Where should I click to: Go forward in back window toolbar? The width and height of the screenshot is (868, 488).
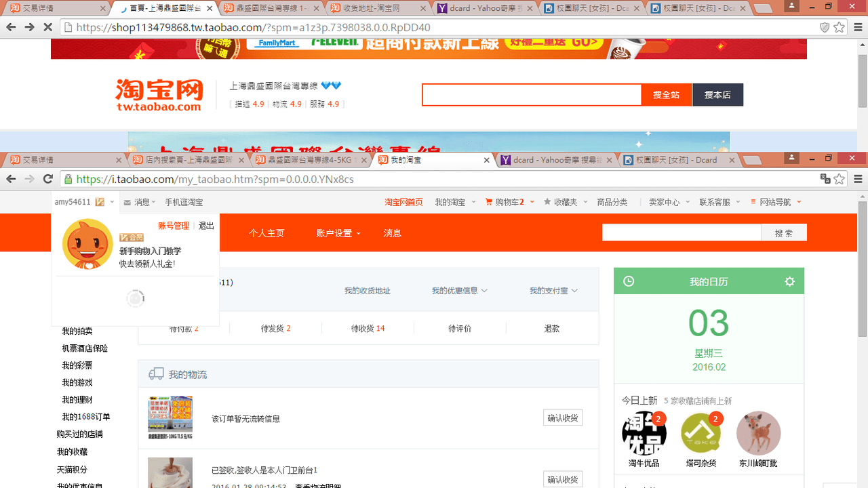pyautogui.click(x=29, y=28)
